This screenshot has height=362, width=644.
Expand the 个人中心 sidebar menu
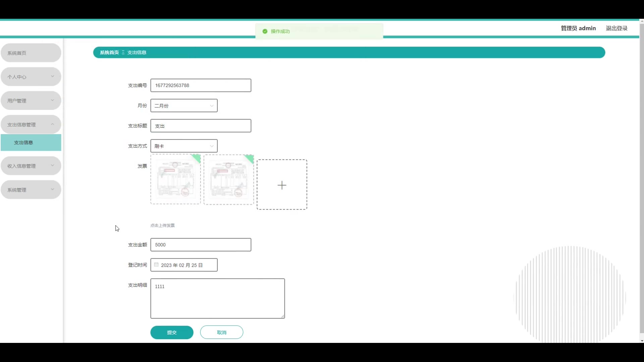(x=31, y=77)
